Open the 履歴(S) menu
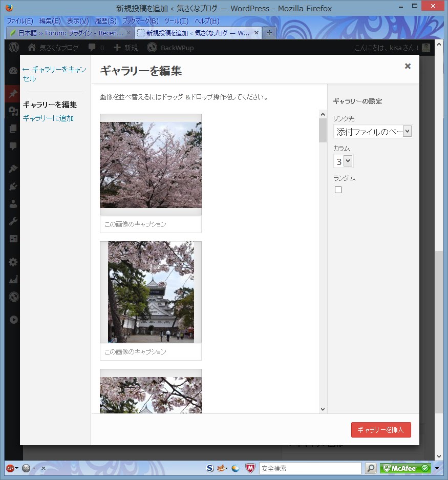The width and height of the screenshot is (448, 480). (x=105, y=21)
